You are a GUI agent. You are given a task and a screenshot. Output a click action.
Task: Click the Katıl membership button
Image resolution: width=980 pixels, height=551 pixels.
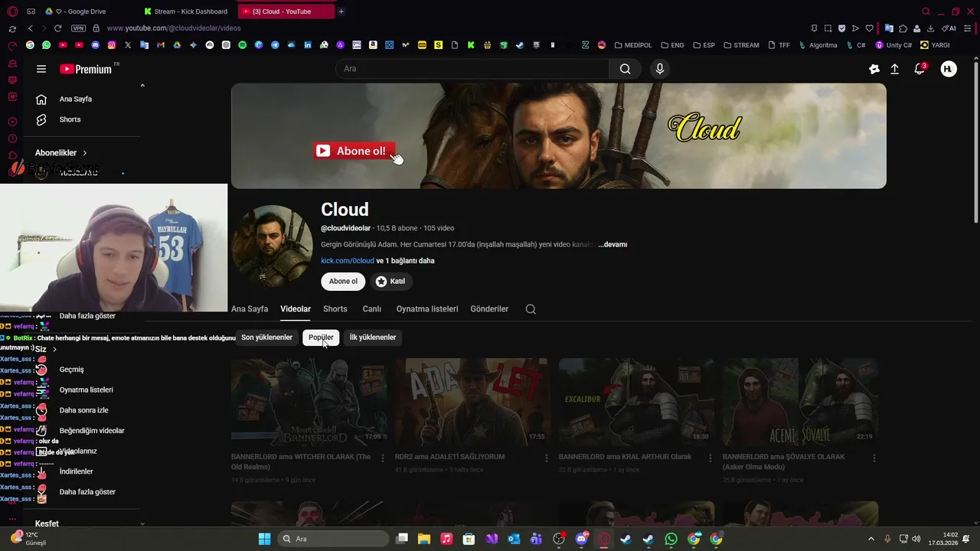coord(391,282)
